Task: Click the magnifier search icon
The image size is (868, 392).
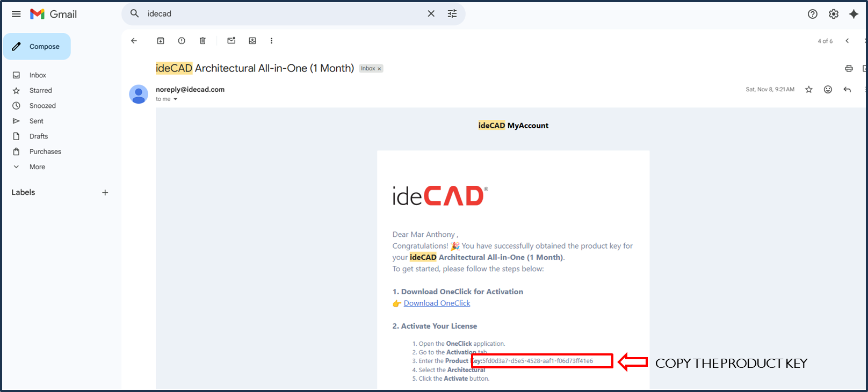Action: coord(134,13)
